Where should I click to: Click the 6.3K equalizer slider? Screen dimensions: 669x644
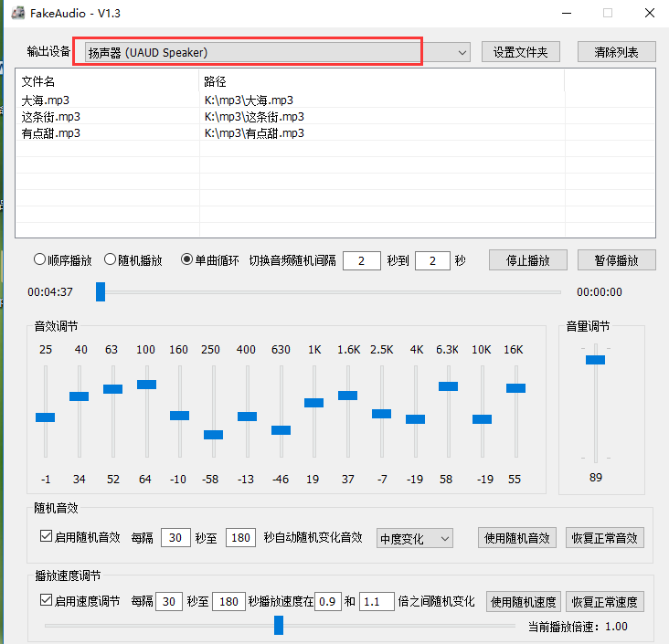[x=449, y=386]
